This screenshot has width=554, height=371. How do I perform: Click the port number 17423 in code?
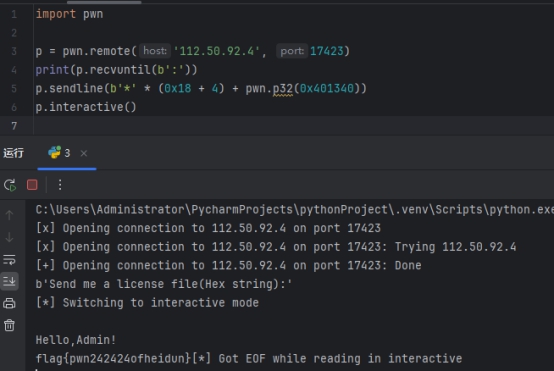(x=326, y=51)
